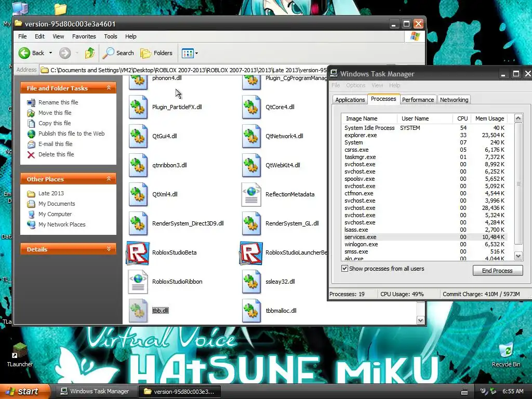Screen dimensions: 532x399
Task: Select the ReflectionMetadata file icon
Action: pyautogui.click(x=251, y=194)
